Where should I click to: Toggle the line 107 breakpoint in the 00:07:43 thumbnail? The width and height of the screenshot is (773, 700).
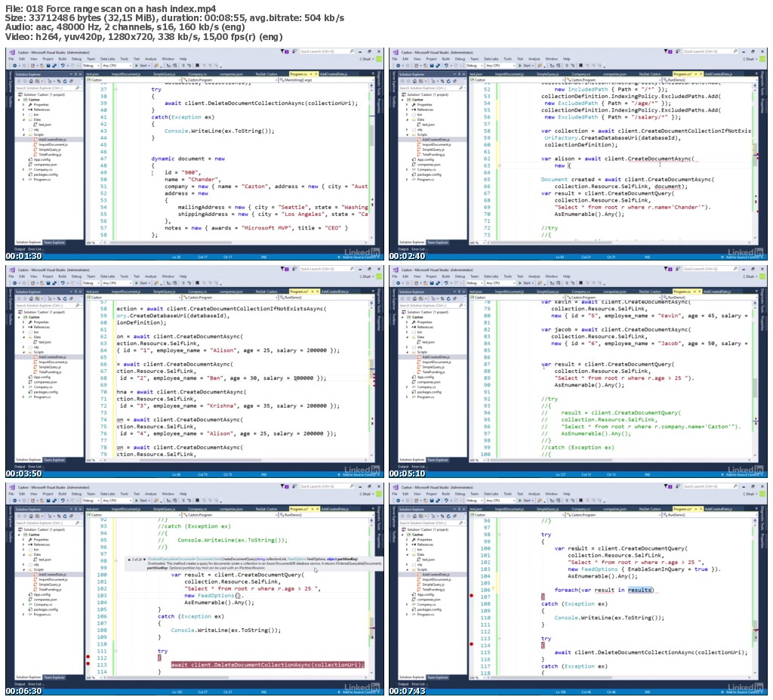coord(471,596)
